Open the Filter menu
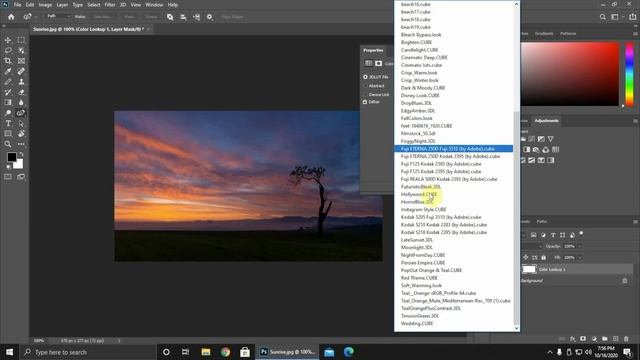The width and height of the screenshot is (640, 360). point(110,5)
